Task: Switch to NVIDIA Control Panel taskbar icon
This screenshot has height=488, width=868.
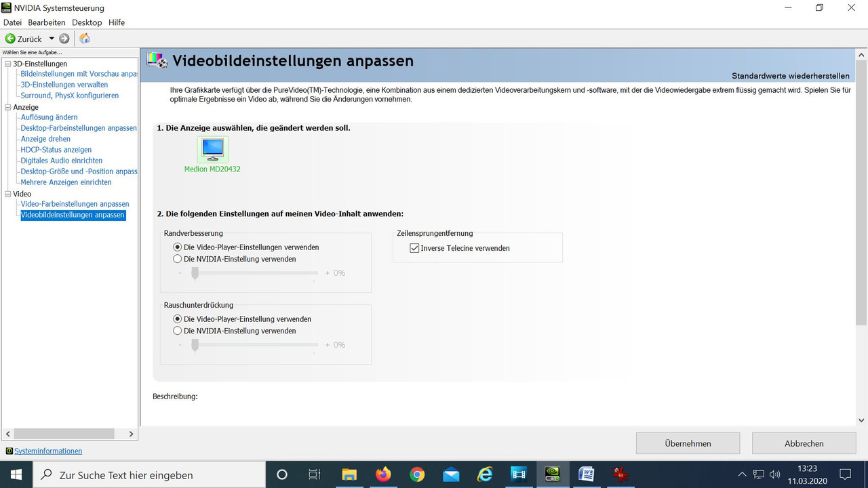Action: [553, 474]
